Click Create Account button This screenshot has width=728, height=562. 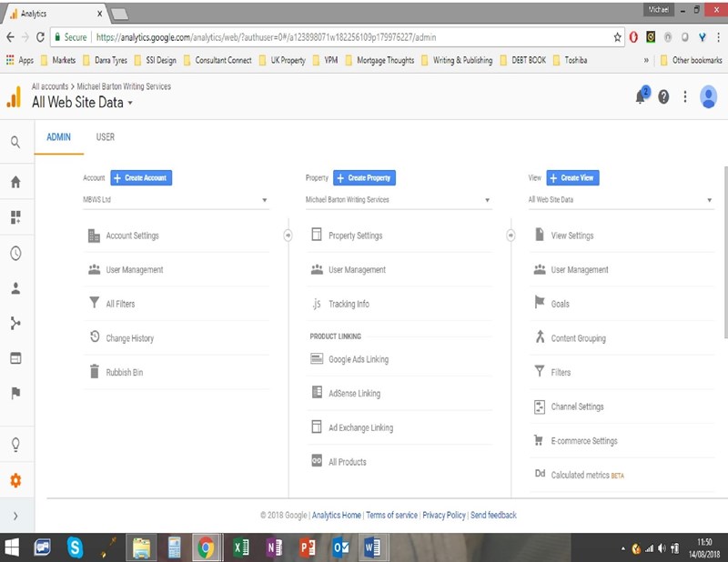tap(141, 177)
